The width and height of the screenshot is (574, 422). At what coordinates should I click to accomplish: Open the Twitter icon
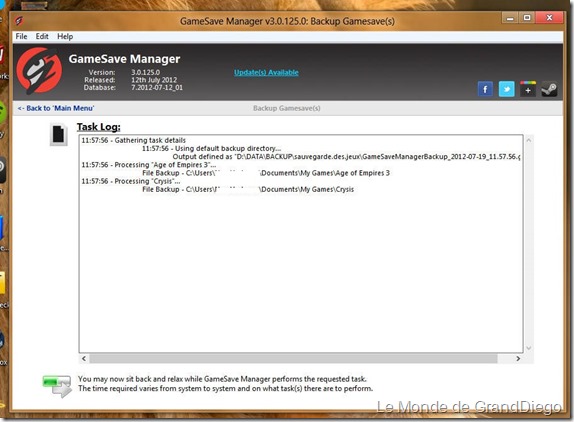[506, 89]
